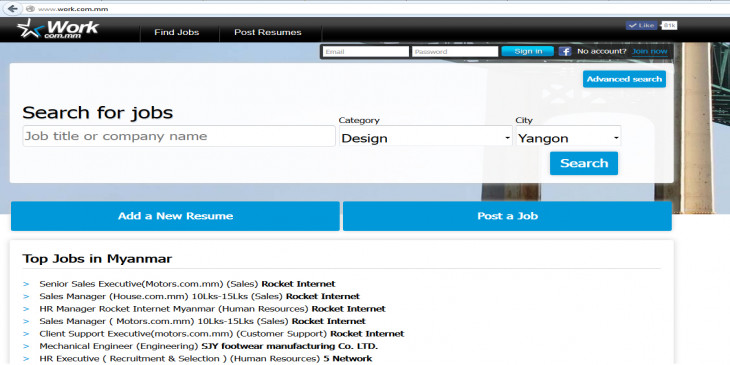The width and height of the screenshot is (730, 365).
Task: Focus the job title or company field
Action: point(179,136)
